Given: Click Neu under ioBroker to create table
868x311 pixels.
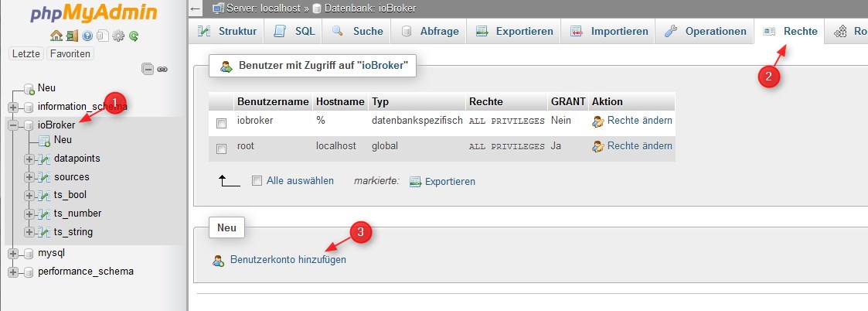Looking at the screenshot, I should pyautogui.click(x=63, y=140).
